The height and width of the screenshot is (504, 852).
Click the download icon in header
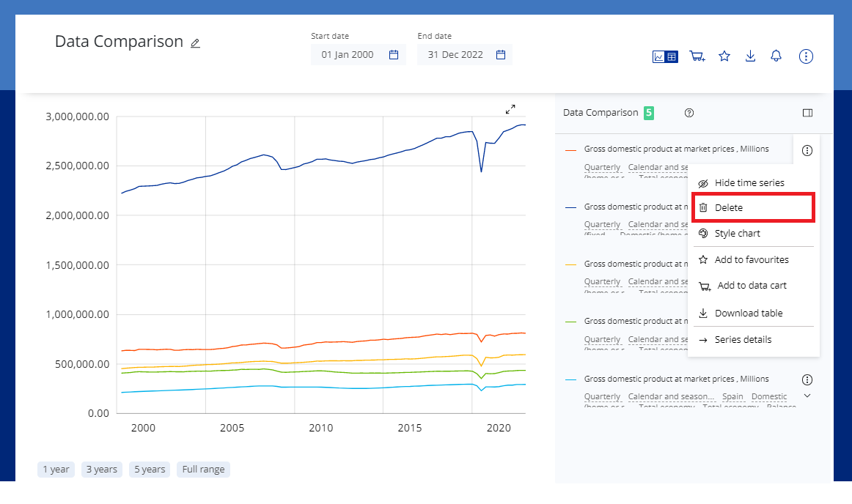750,56
